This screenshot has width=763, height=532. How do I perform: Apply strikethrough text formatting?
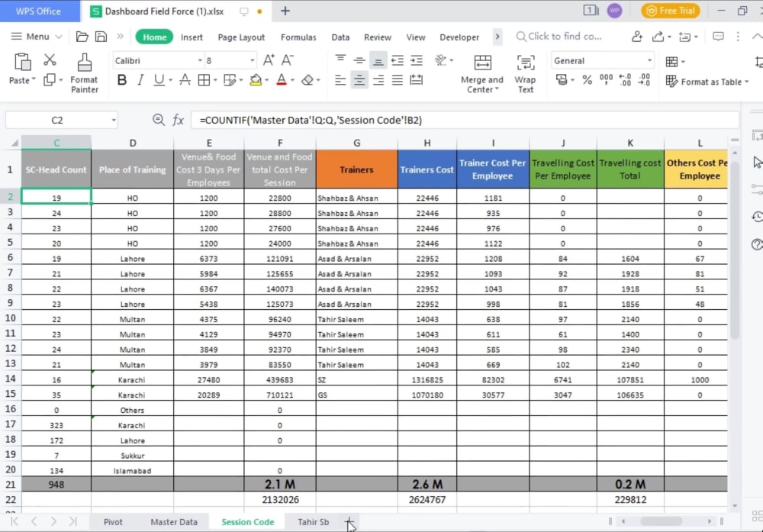pyautogui.click(x=185, y=80)
